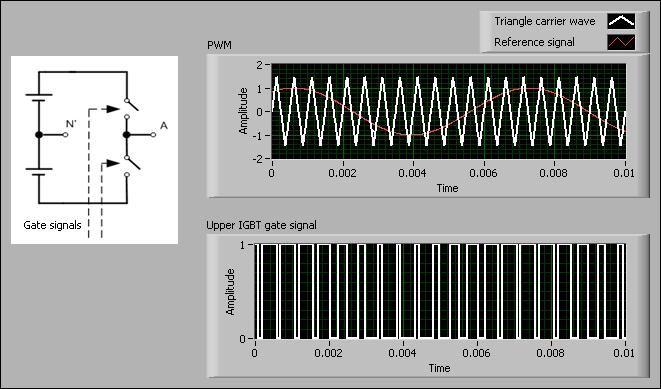Click the half-bridge circuit diagram image
The height and width of the screenshot is (389, 661).
click(x=94, y=150)
